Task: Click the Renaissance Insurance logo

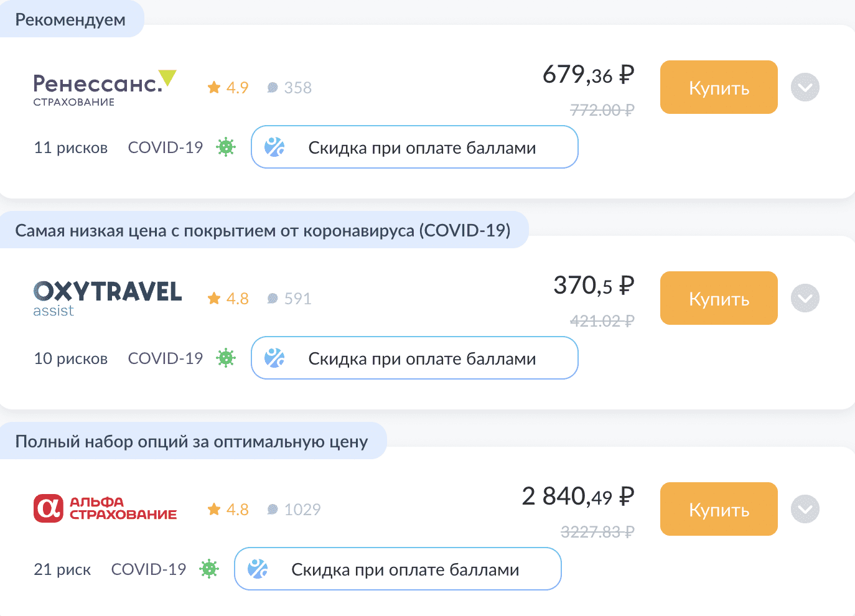Action: [105, 88]
